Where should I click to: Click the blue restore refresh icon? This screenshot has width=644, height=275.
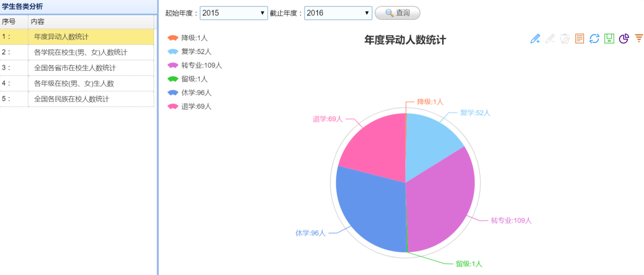click(594, 39)
